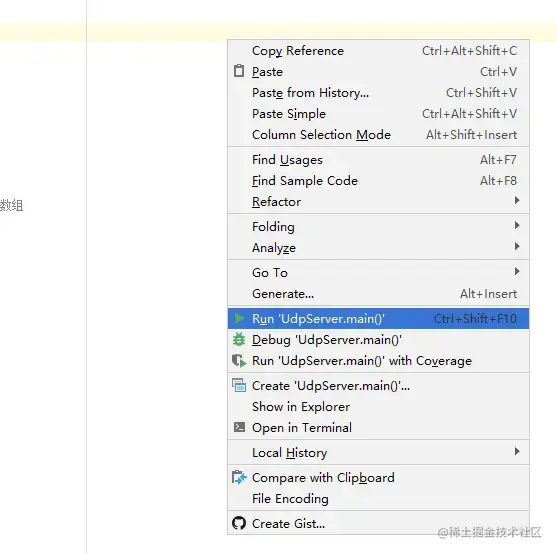Open Paste from History… menu entry
The width and height of the screenshot is (557, 554).
[378, 93]
